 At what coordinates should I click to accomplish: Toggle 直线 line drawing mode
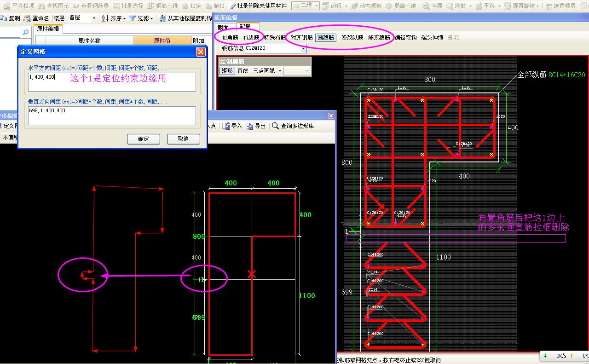243,71
